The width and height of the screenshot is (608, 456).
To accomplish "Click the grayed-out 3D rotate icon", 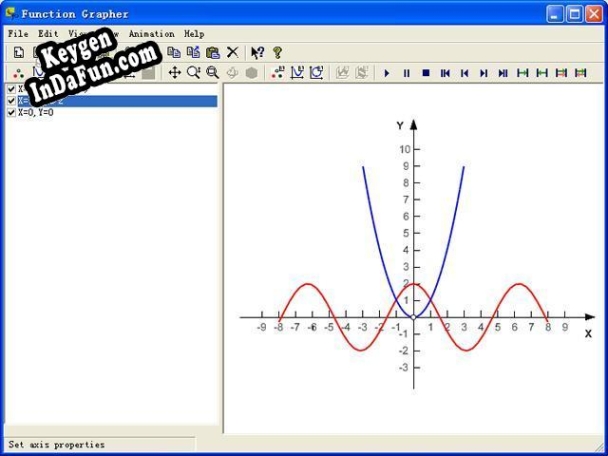I will [232, 73].
